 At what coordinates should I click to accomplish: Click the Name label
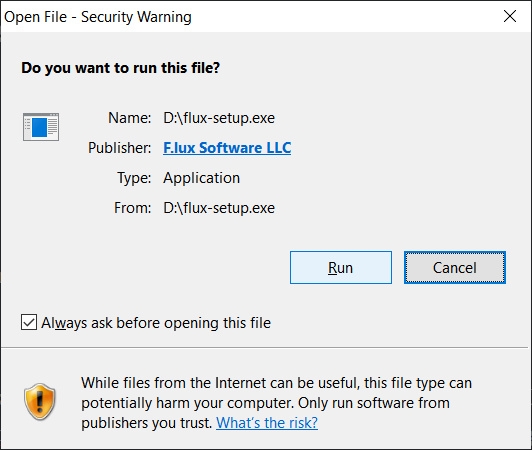[130, 118]
